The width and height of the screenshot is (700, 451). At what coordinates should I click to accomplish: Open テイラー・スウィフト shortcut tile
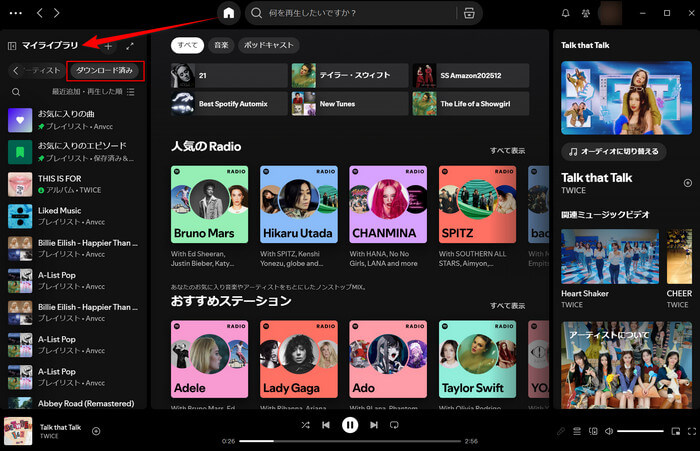pyautogui.click(x=350, y=75)
